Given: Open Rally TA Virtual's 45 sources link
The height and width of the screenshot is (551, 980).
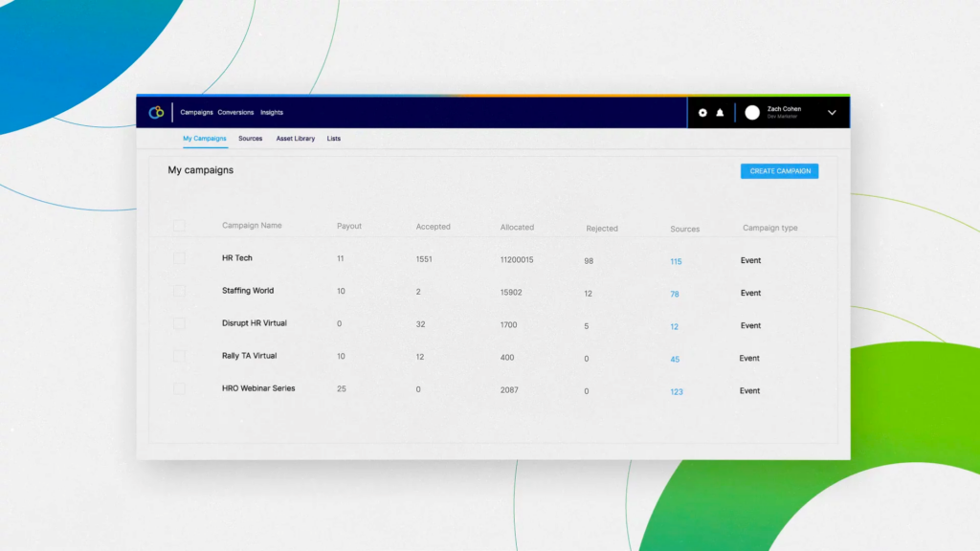Looking at the screenshot, I should (x=675, y=359).
